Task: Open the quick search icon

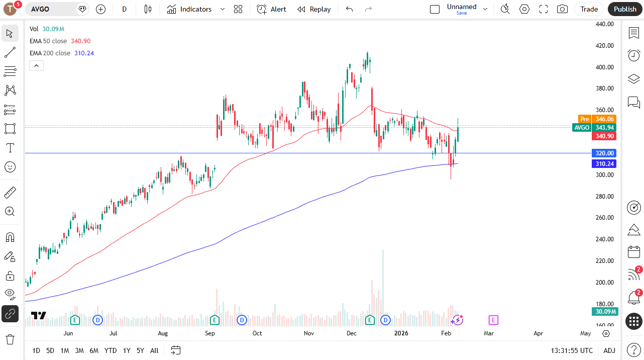Action: tap(505, 9)
